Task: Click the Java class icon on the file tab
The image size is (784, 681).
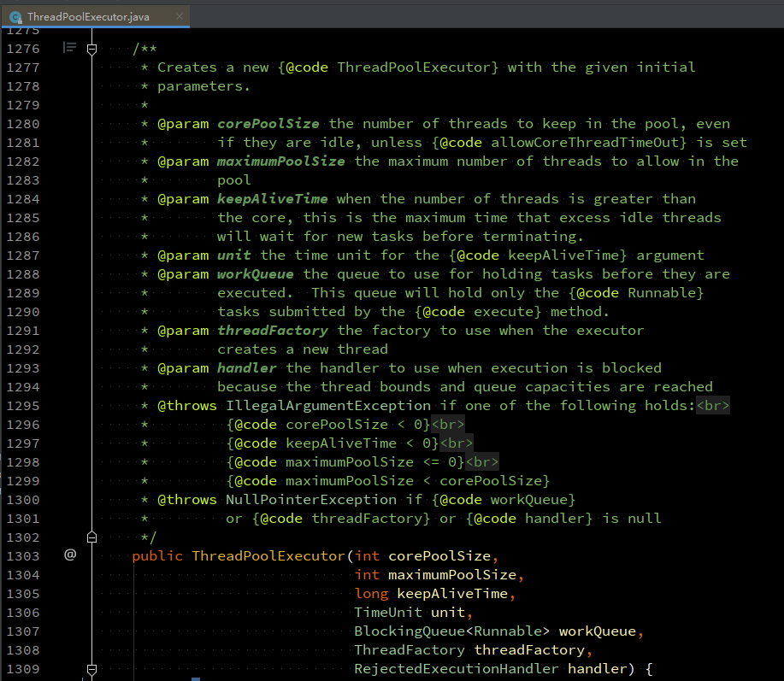Action: pyautogui.click(x=15, y=16)
